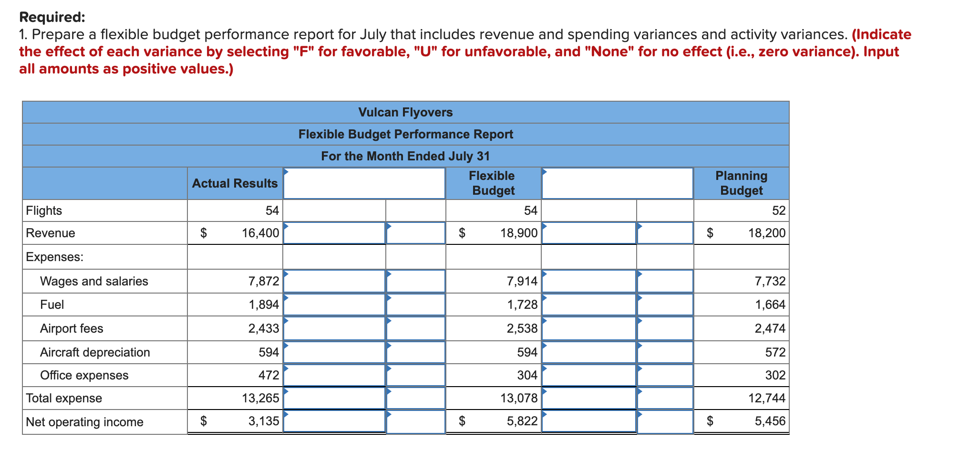Click Net operating income spending variance amount field
The height and width of the screenshot is (473, 980).
[334, 421]
